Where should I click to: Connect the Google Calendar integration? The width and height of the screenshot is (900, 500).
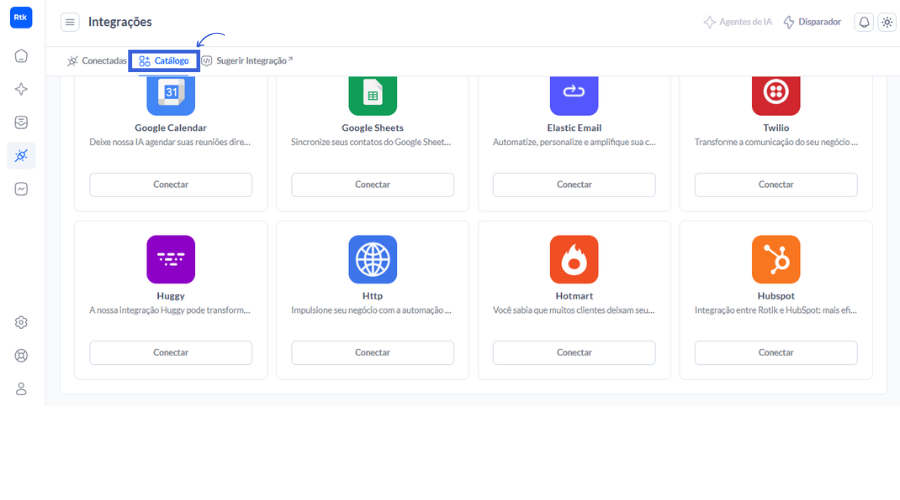170,185
